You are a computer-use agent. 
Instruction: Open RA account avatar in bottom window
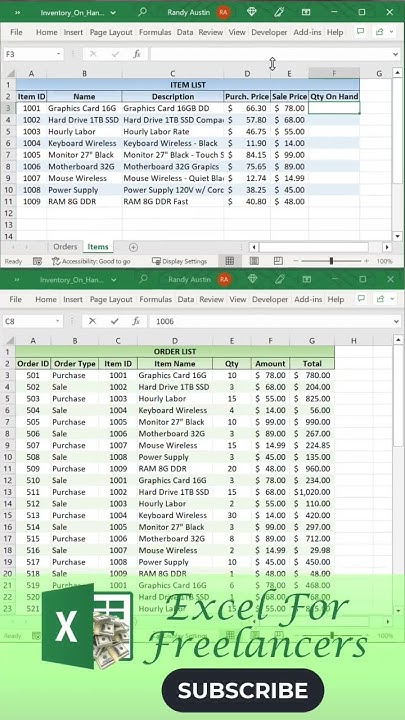point(224,279)
